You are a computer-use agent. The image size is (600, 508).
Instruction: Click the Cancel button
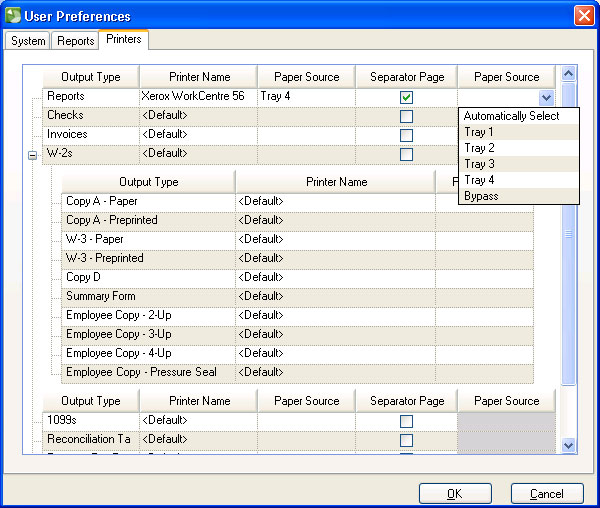(546, 493)
